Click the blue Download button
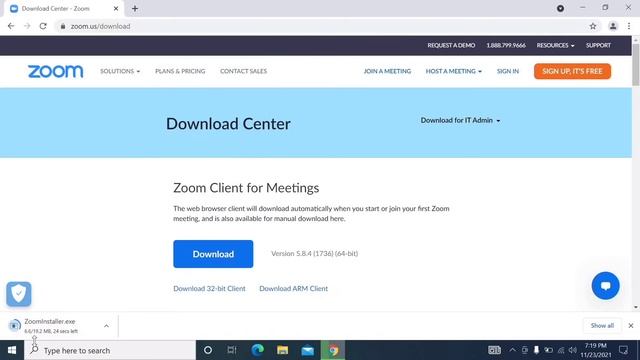Viewport: 640px width, 360px height. pyautogui.click(x=213, y=254)
